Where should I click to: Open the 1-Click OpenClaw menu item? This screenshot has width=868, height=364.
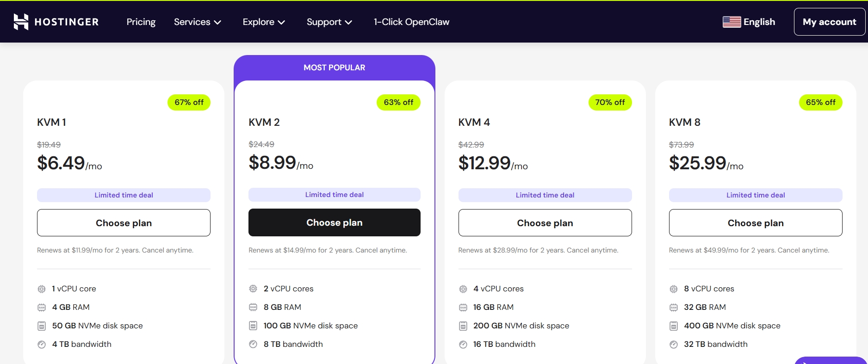[411, 22]
